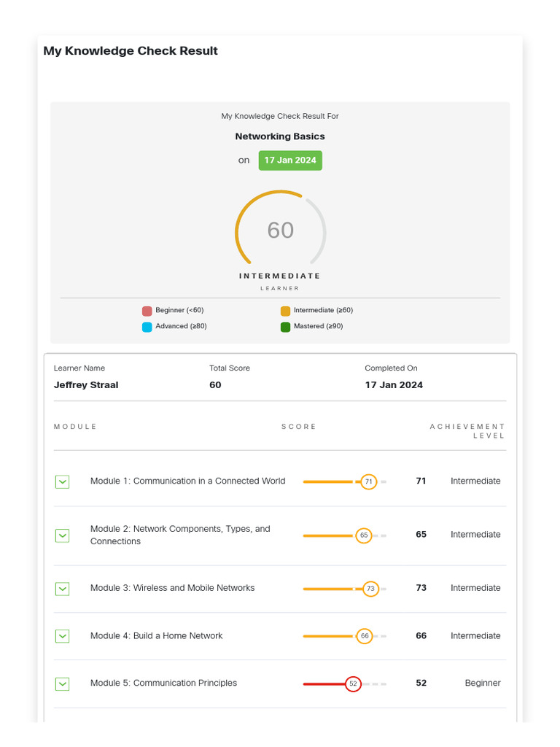Click the circular gauge showing score 60
This screenshot has height=747, width=560.
280,231
